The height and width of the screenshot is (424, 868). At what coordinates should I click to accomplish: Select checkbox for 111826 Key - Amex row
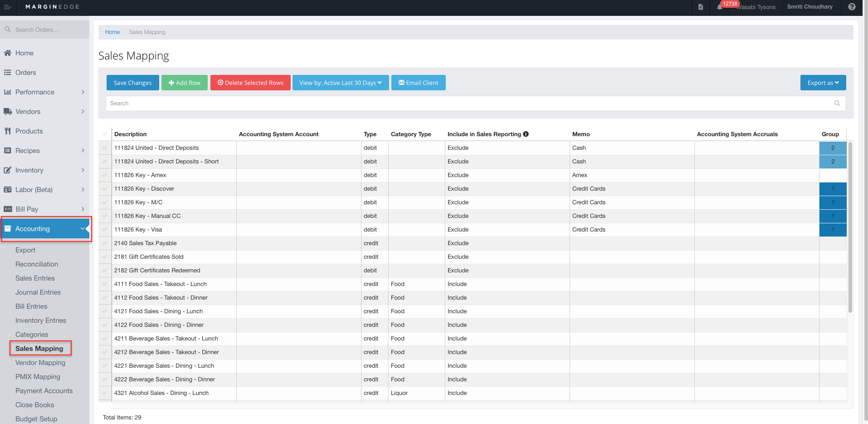coord(105,175)
